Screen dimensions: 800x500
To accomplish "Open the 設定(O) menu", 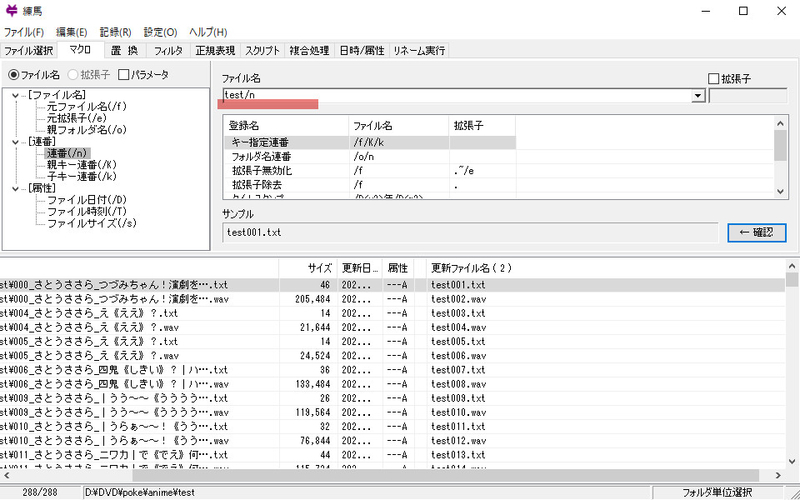I will (x=160, y=32).
